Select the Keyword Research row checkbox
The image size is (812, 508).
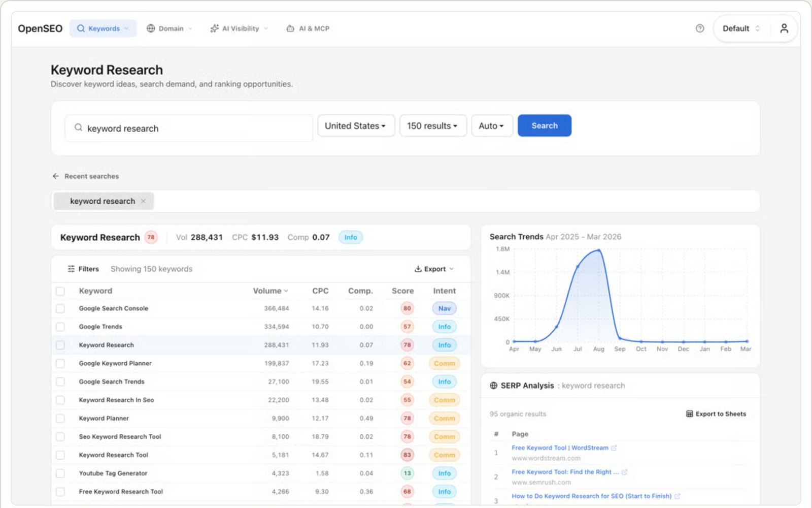click(x=60, y=345)
